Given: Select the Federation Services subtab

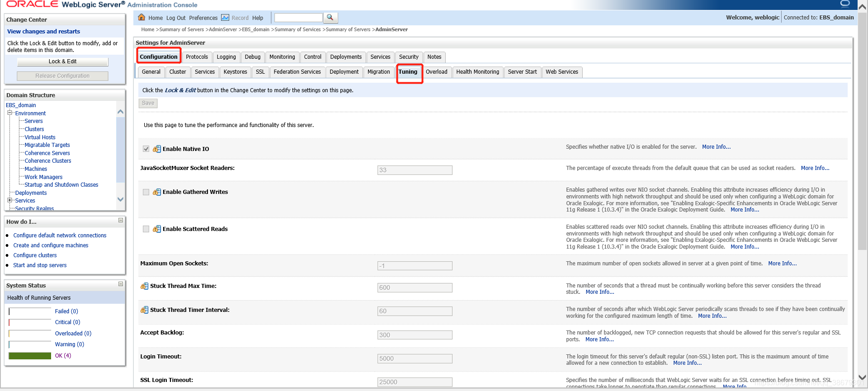Looking at the screenshot, I should click(297, 72).
